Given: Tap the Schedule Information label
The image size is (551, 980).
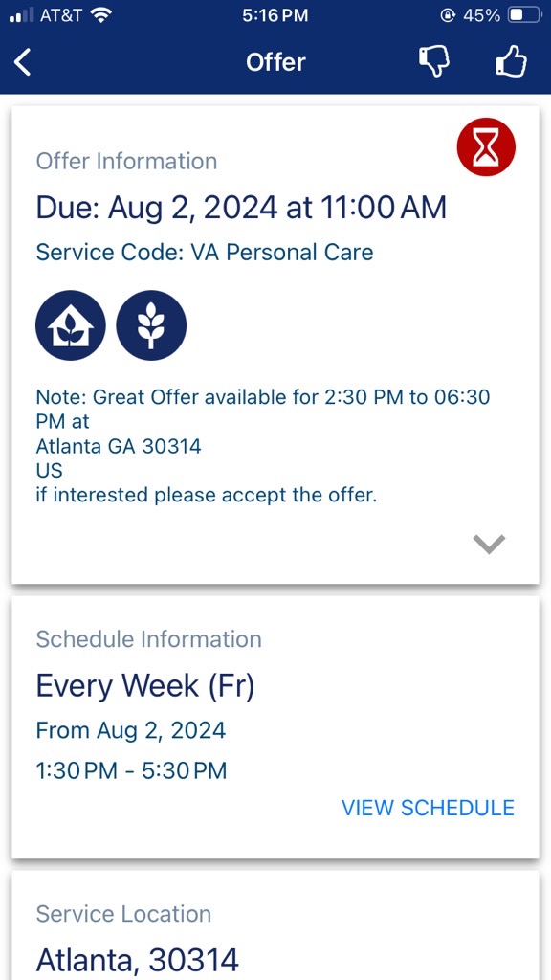Looking at the screenshot, I should pyautogui.click(x=148, y=638).
